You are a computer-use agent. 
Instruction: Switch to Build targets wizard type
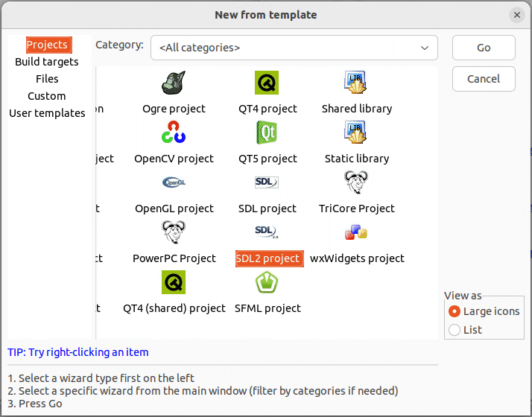[47, 62]
